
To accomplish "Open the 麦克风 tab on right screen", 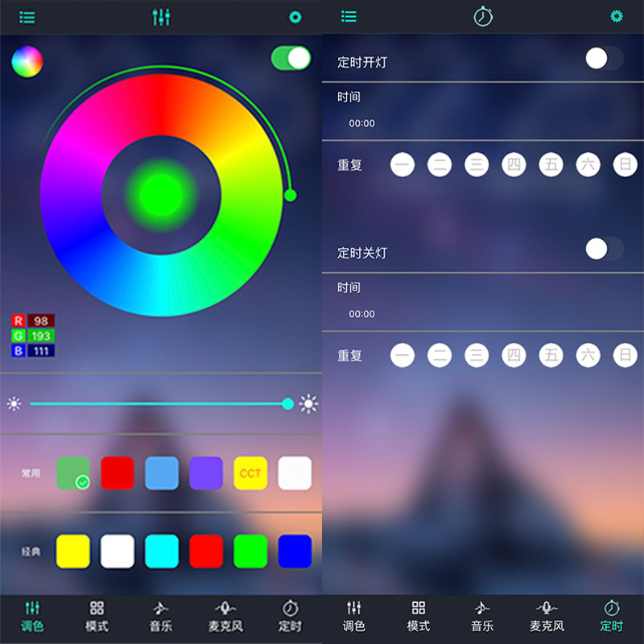I will click(547, 617).
